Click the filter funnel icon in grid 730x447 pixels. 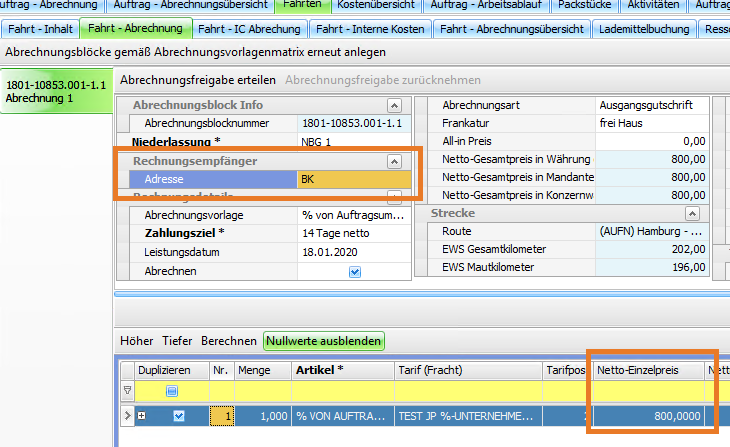click(126, 391)
